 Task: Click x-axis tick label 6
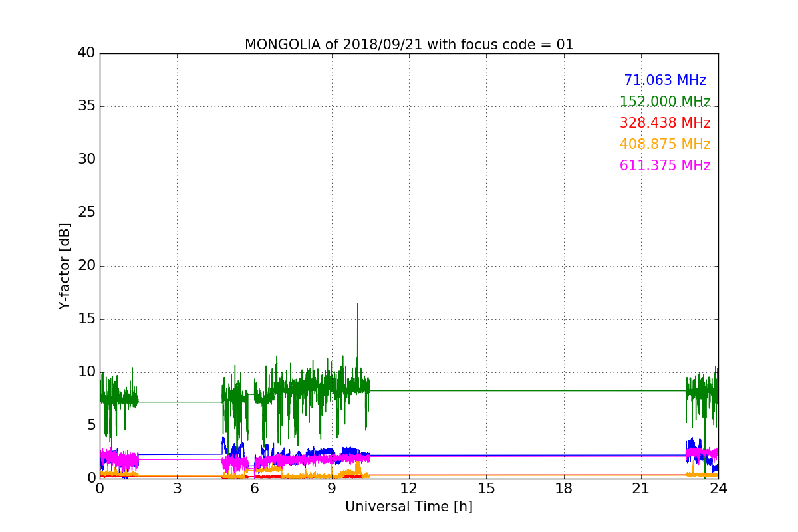(255, 488)
